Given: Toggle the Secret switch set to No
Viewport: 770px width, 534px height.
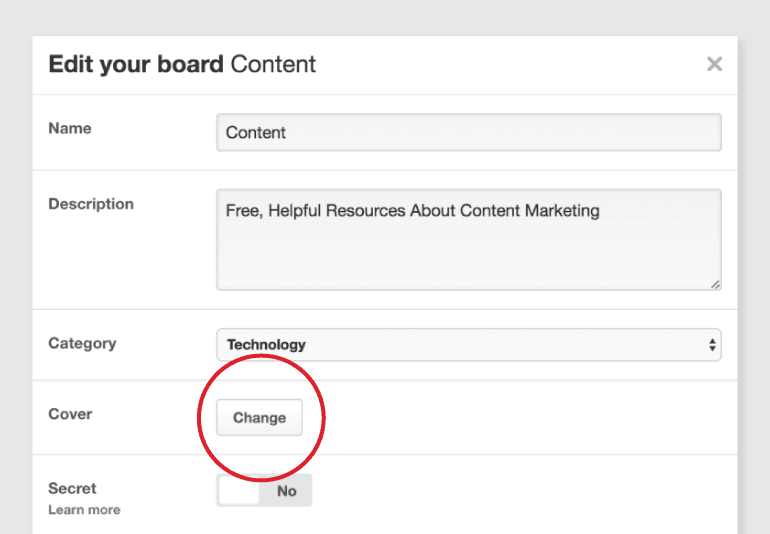Looking at the screenshot, I should pyautogui.click(x=264, y=490).
